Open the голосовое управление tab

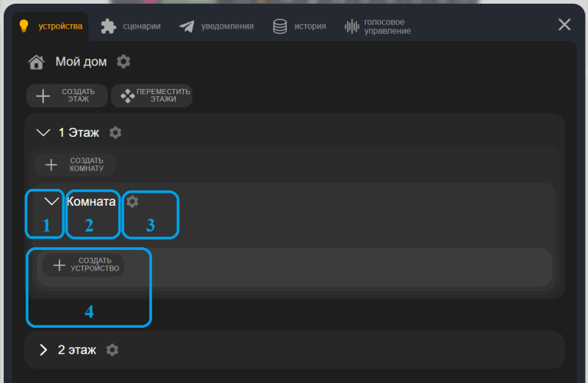tap(378, 26)
